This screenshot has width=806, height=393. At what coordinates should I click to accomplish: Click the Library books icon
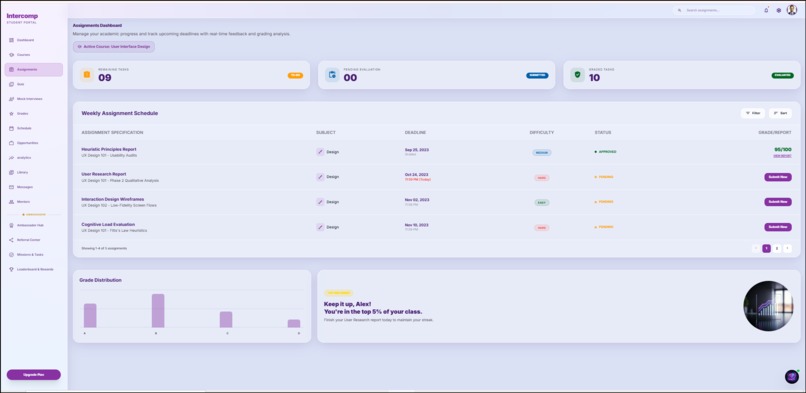tap(11, 172)
